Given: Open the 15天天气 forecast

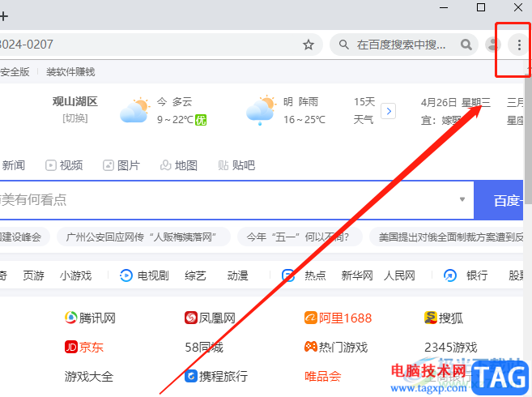Looking at the screenshot, I should coord(364,110).
